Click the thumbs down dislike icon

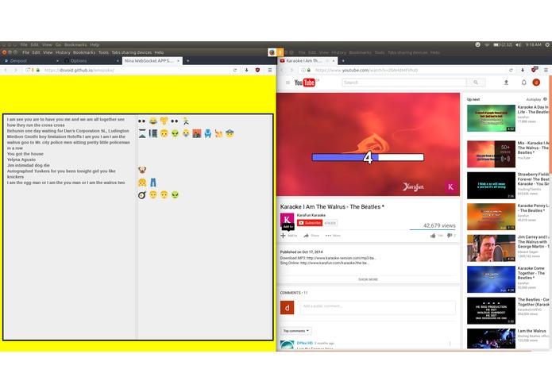click(450, 236)
